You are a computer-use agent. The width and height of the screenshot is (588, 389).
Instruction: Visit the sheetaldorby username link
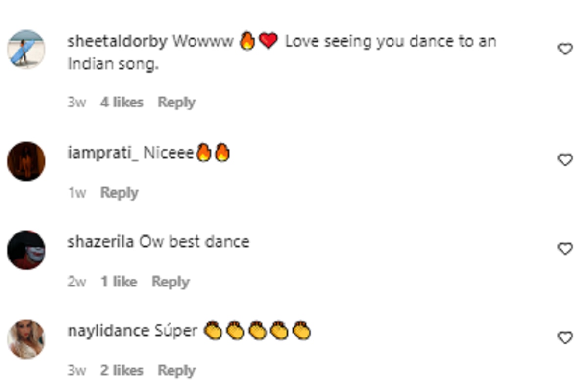(117, 42)
